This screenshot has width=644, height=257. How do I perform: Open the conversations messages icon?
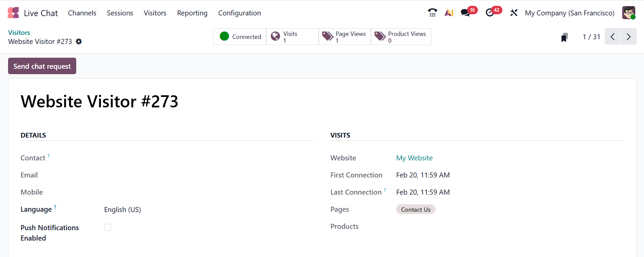click(x=465, y=13)
